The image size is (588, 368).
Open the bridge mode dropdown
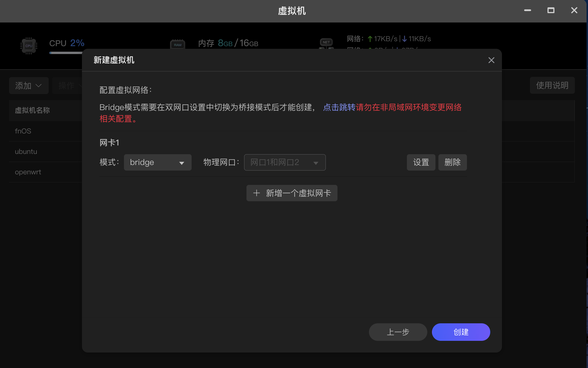157,162
